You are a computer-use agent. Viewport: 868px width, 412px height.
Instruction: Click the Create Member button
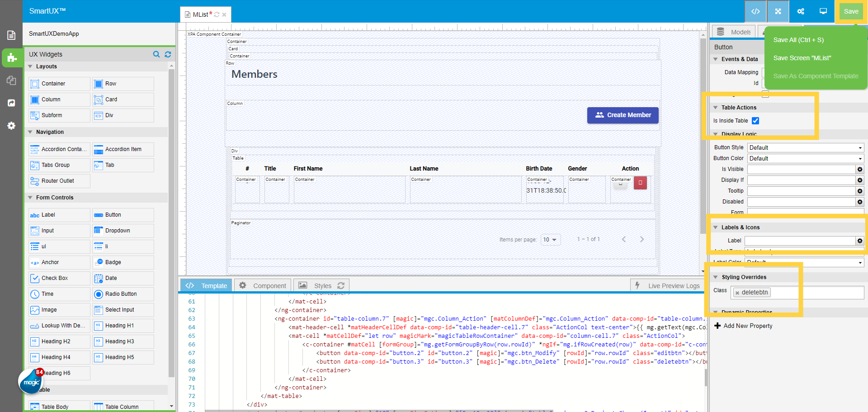pos(623,115)
